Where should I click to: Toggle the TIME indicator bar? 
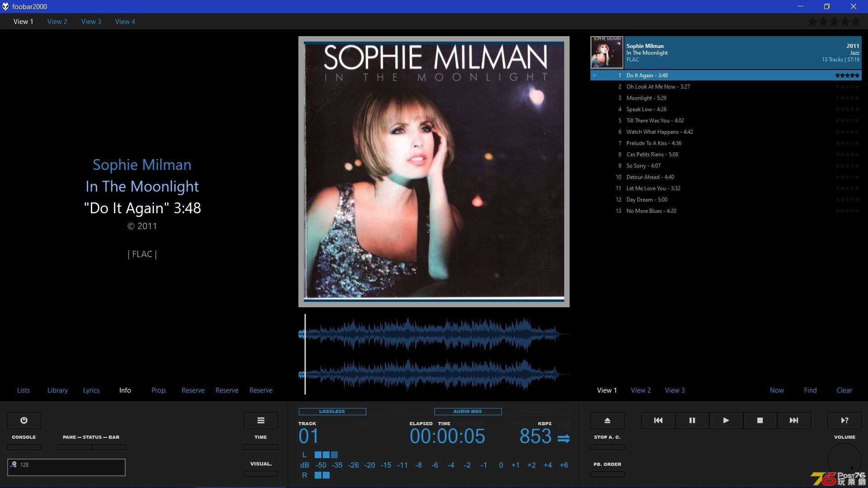pos(261,447)
